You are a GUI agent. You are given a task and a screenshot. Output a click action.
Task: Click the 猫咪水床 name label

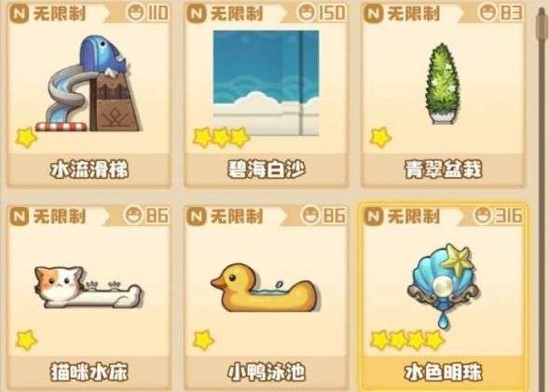click(89, 372)
